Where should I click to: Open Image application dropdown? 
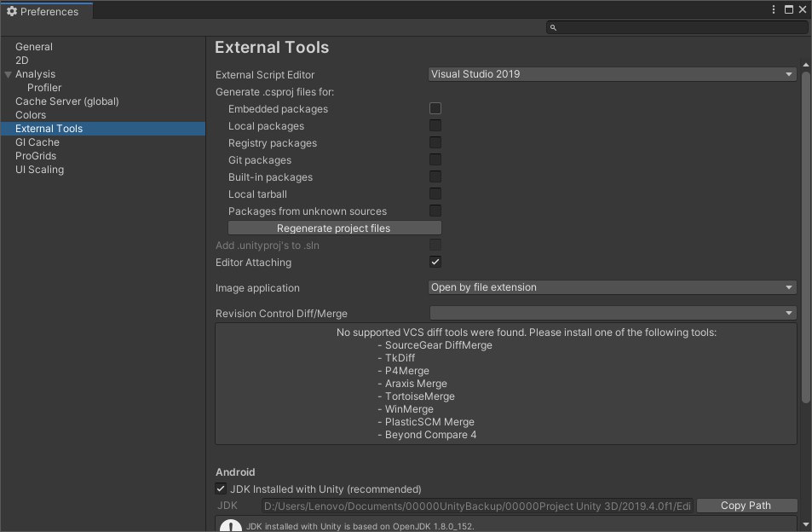(x=612, y=287)
